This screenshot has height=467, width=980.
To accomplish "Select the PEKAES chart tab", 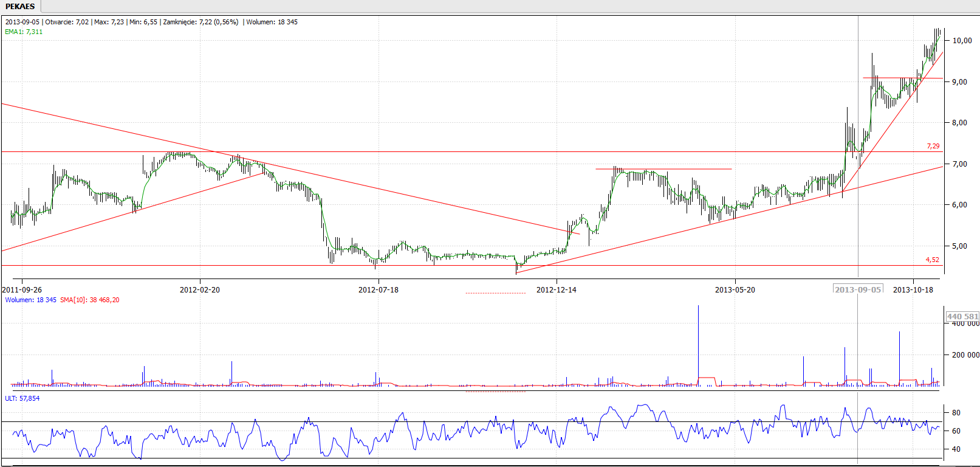I will coord(20,6).
